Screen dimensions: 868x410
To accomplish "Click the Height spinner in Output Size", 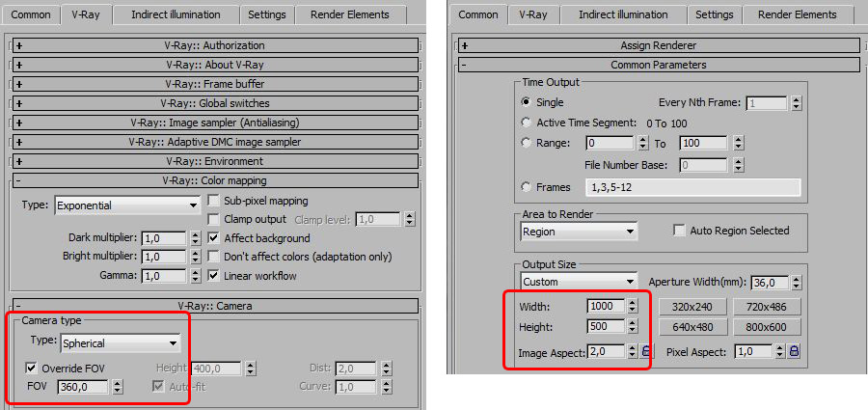I will pos(632,326).
